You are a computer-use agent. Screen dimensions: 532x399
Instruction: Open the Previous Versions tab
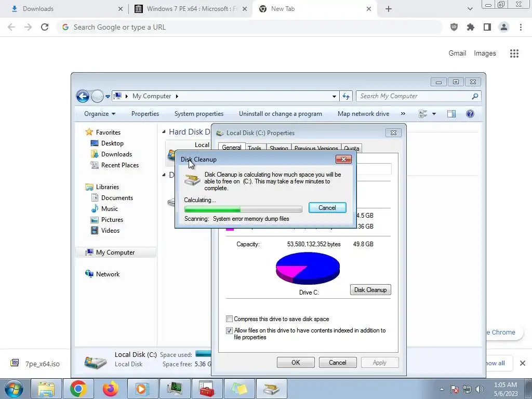[316, 148]
